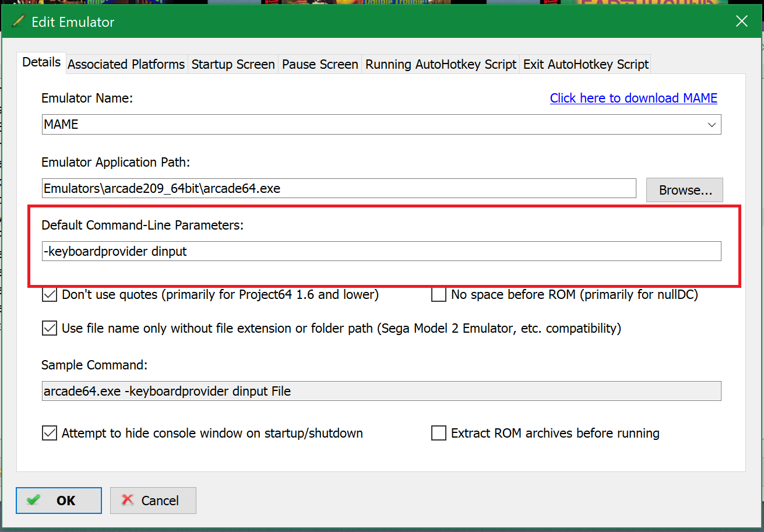Open the Associated Platforms tab

(x=126, y=65)
